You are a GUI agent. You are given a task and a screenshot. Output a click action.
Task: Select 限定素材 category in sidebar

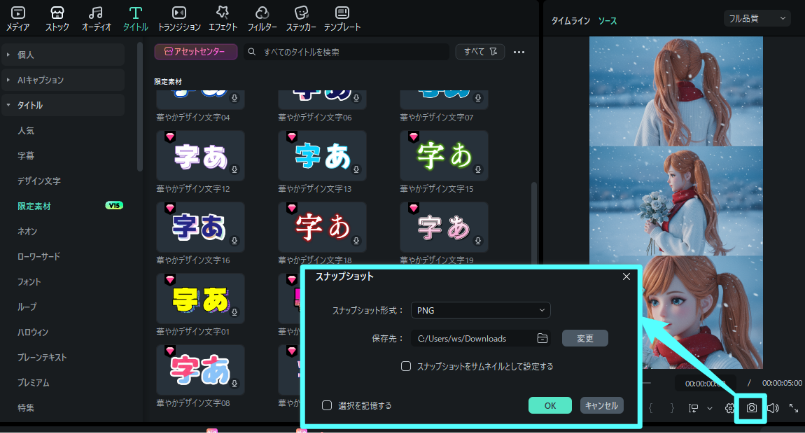pos(34,206)
